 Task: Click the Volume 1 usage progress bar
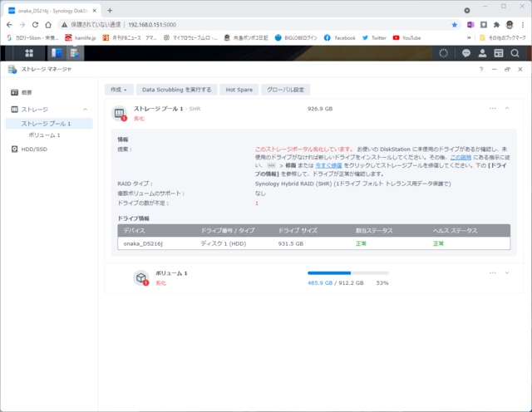point(348,273)
